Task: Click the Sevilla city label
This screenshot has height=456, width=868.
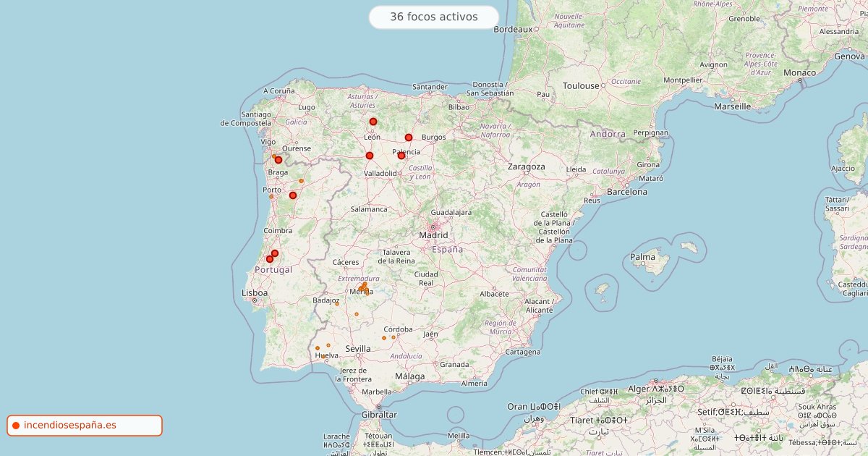Action: click(x=358, y=349)
